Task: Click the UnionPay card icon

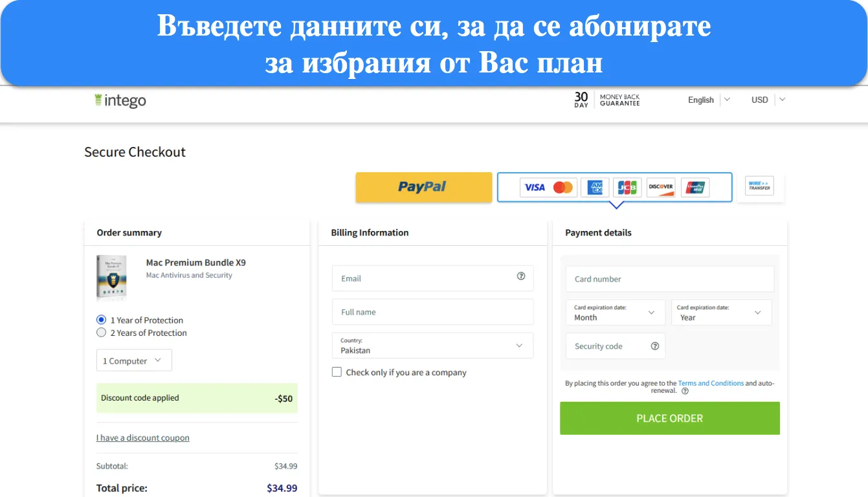Action: [695, 187]
